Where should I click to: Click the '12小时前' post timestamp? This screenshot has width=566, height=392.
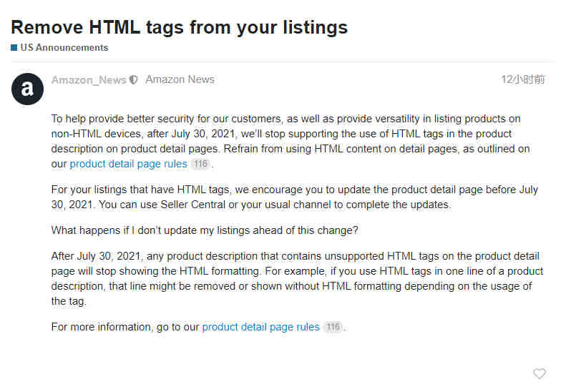(522, 79)
